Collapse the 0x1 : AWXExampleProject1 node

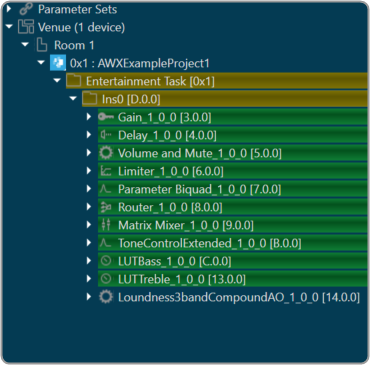tap(41, 62)
